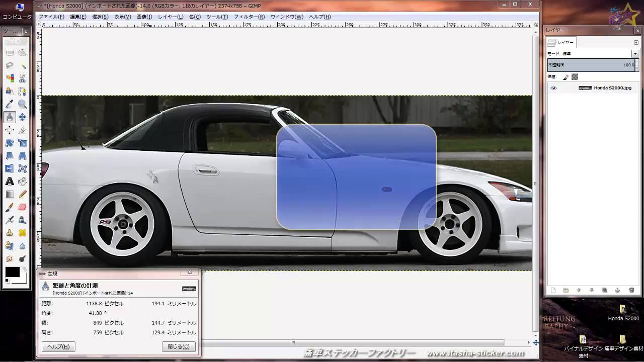Select the Scissors Select tool

coord(23,78)
